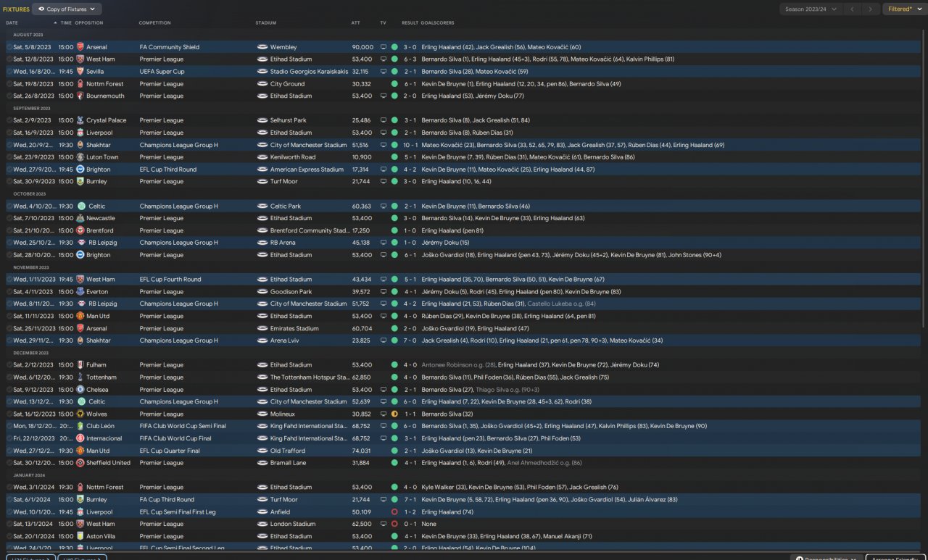Click the Everton club badge
The image size is (928, 560).
(x=80, y=292)
